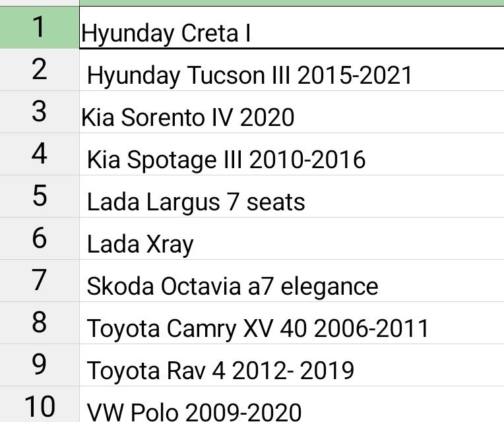Select the Lada Xray cell
The height and width of the screenshot is (422, 504).
[141, 244]
